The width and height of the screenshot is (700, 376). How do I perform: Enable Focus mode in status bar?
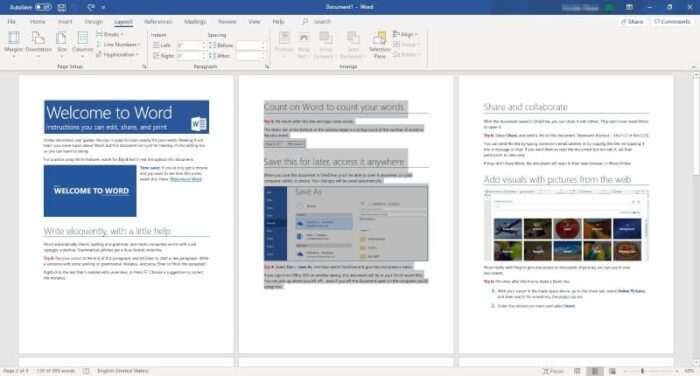point(553,371)
